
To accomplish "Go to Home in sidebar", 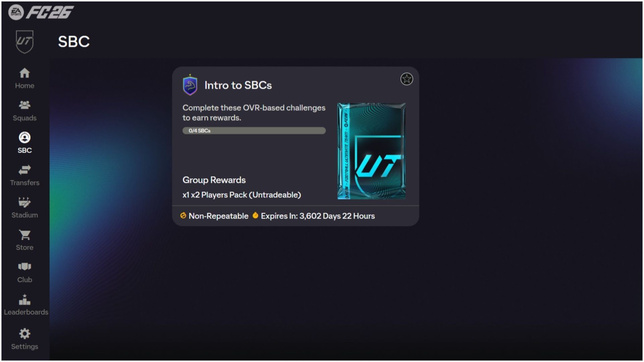I will (24, 78).
